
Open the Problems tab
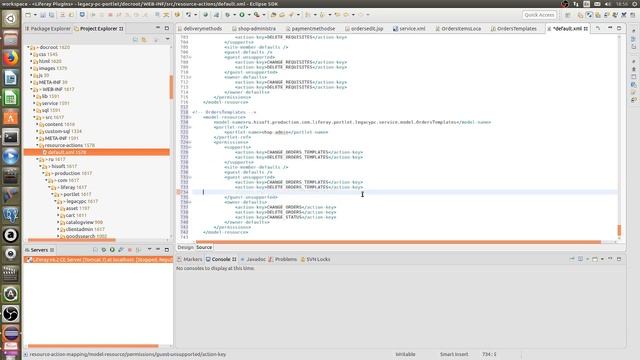tap(282, 259)
